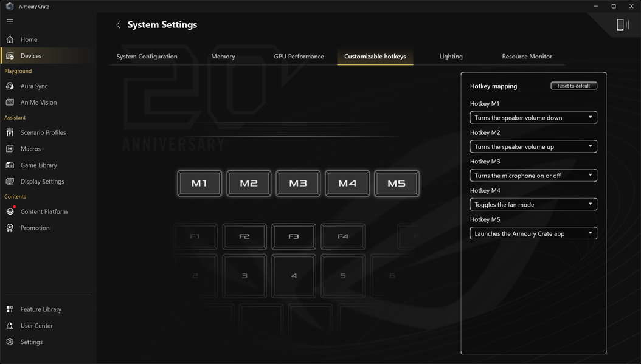The width and height of the screenshot is (641, 364).
Task: Click the Contents section label
Action: pyautogui.click(x=15, y=196)
